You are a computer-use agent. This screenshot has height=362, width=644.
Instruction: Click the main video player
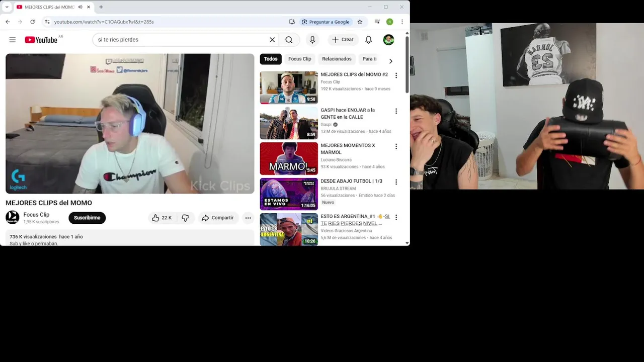[x=130, y=124]
